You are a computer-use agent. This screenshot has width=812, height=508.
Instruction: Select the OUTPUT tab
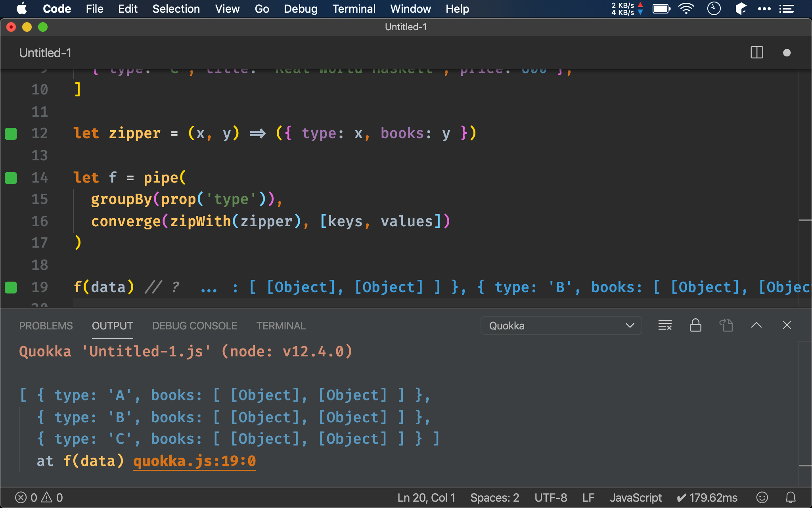click(x=112, y=326)
